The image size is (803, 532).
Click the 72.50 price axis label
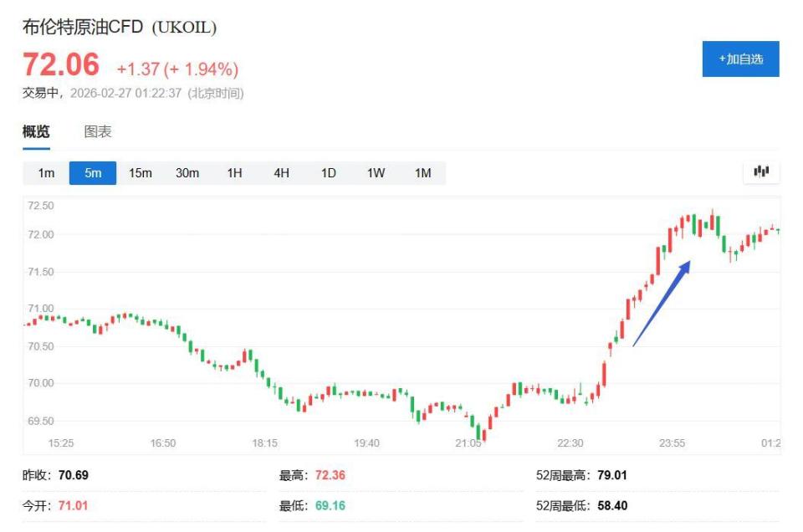click(40, 206)
